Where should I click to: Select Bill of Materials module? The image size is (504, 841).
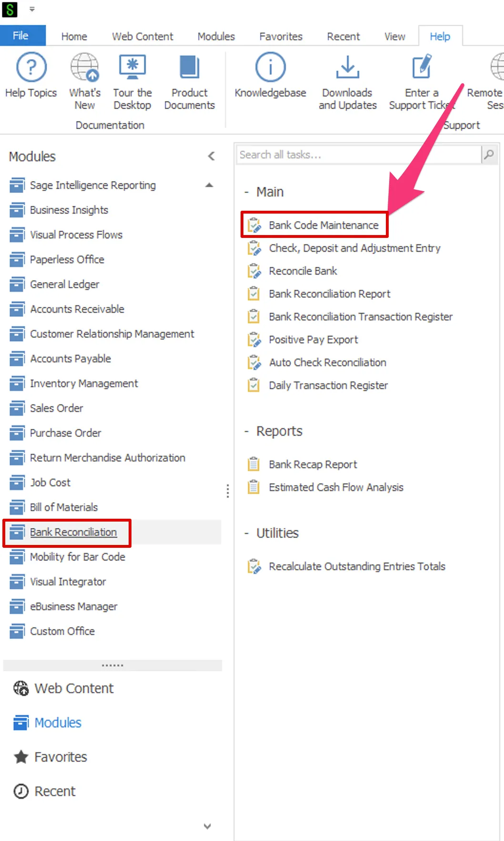(64, 507)
